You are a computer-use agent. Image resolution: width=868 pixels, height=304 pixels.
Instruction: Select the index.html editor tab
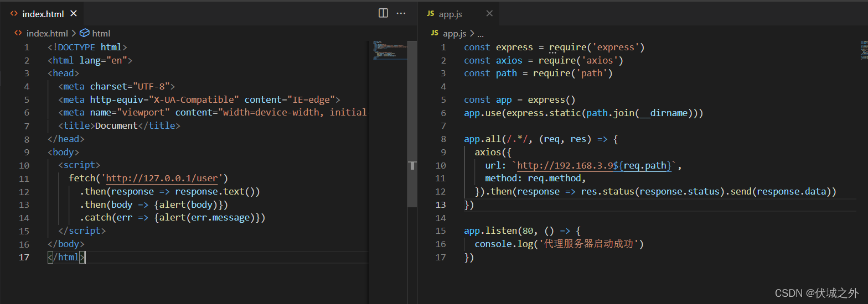(43, 14)
